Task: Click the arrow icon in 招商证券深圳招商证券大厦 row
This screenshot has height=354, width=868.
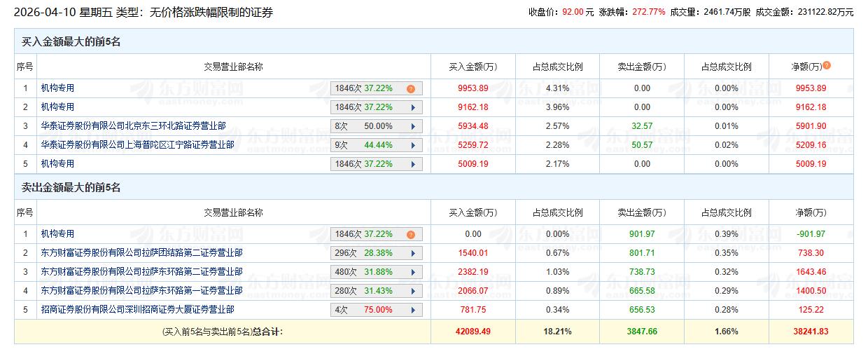Action: coord(413,310)
